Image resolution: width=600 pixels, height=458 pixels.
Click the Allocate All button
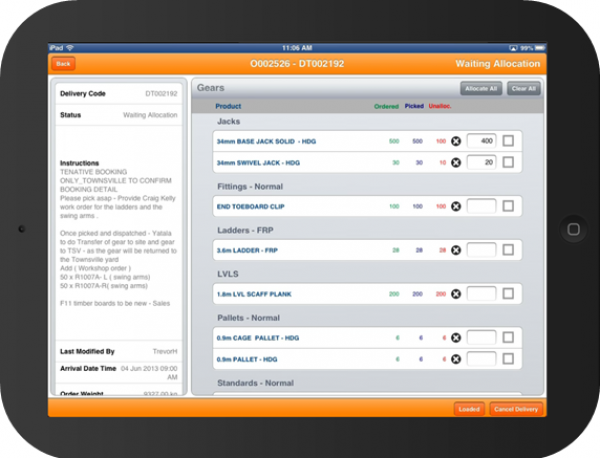click(481, 88)
